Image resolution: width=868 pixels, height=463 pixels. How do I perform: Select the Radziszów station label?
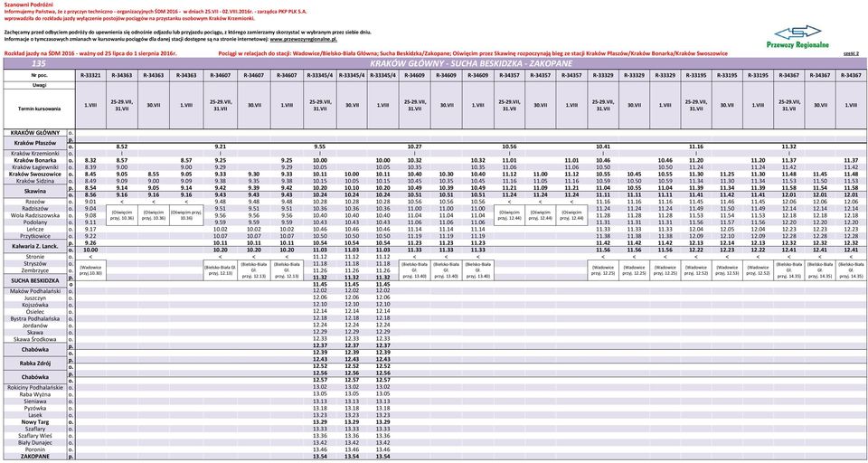(36, 208)
